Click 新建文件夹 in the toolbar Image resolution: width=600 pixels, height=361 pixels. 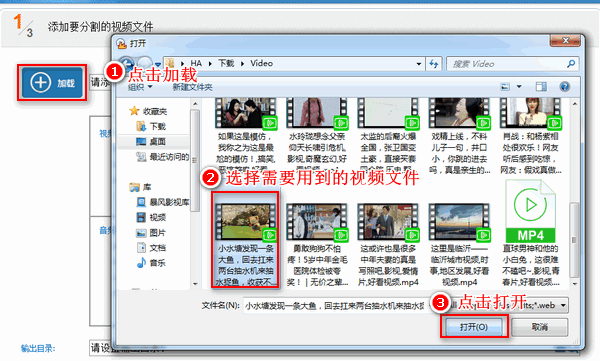[192, 87]
